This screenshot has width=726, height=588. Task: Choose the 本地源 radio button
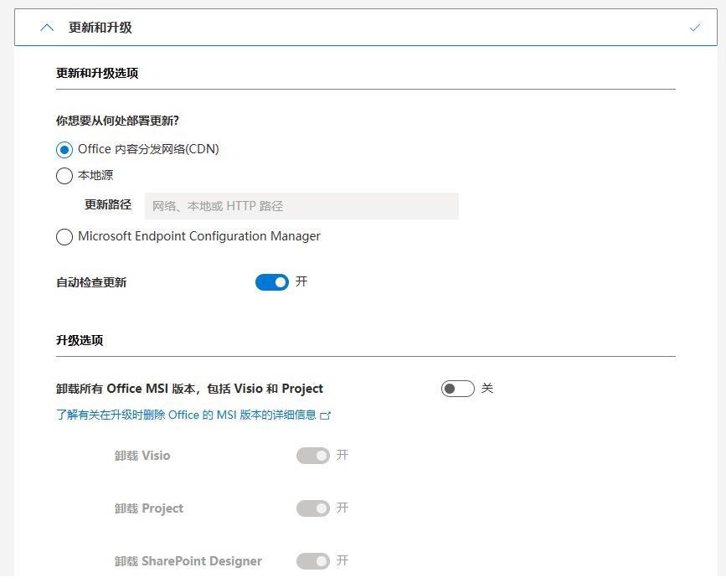(64, 176)
